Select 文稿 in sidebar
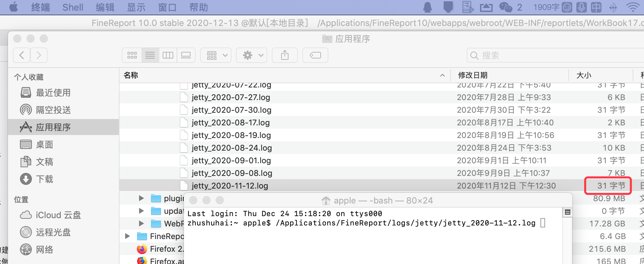The height and width of the screenshot is (264, 644). 63,162
